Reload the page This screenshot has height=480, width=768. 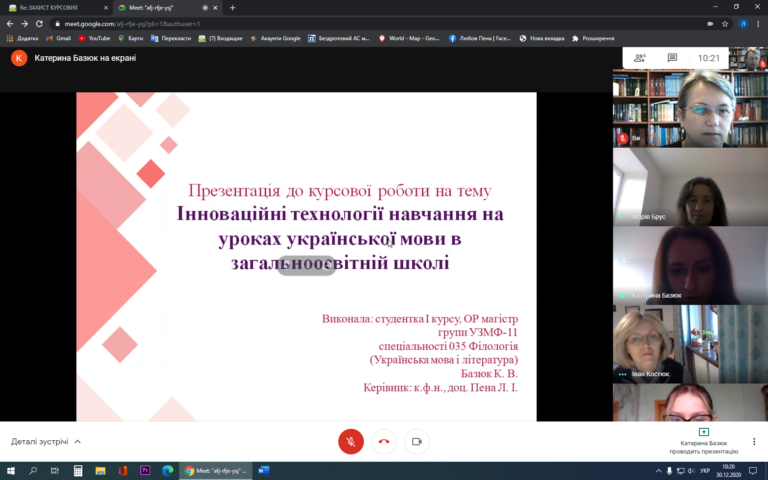point(39,24)
